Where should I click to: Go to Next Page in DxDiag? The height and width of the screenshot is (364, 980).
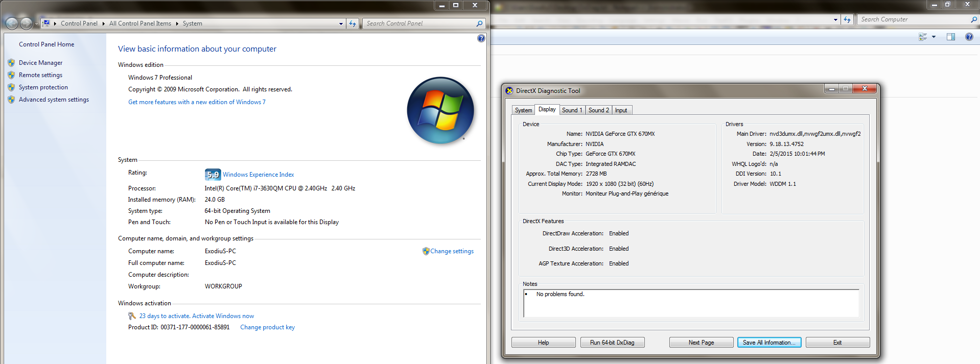click(701, 343)
